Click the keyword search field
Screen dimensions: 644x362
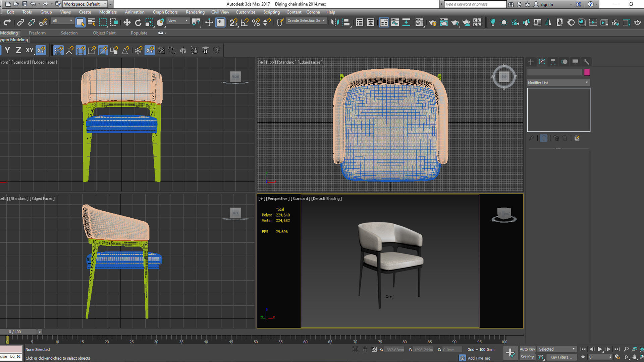(x=475, y=4)
